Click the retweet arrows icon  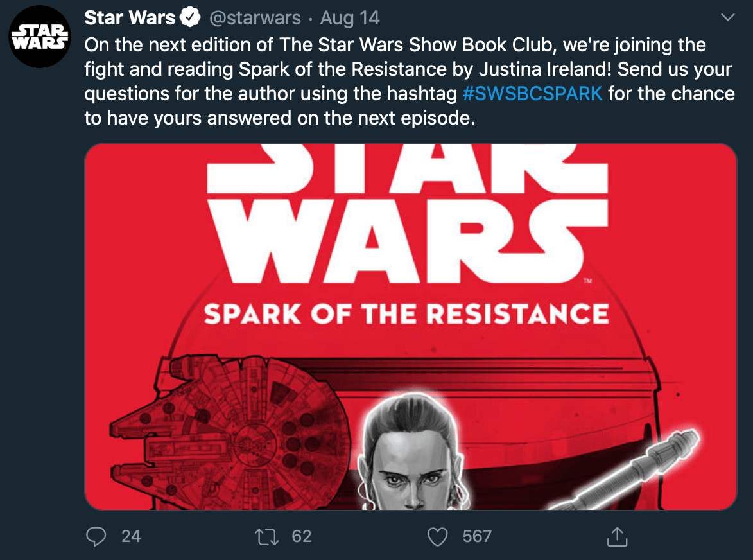click(266, 536)
